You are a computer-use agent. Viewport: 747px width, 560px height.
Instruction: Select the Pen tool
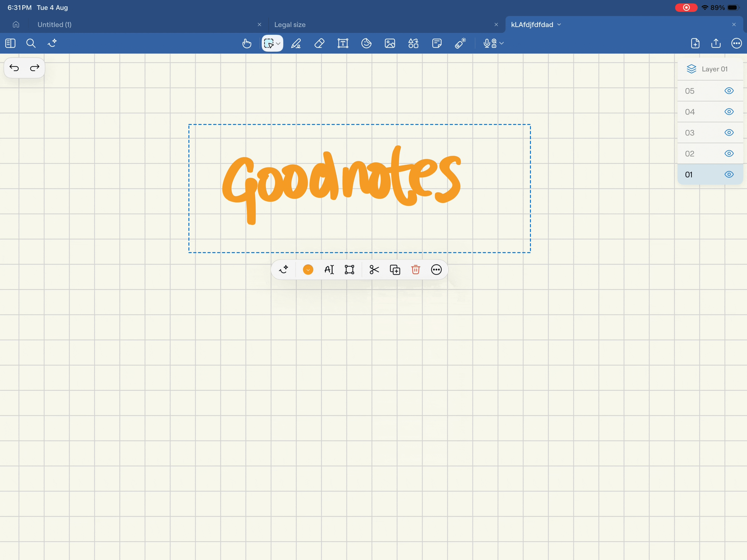click(296, 43)
